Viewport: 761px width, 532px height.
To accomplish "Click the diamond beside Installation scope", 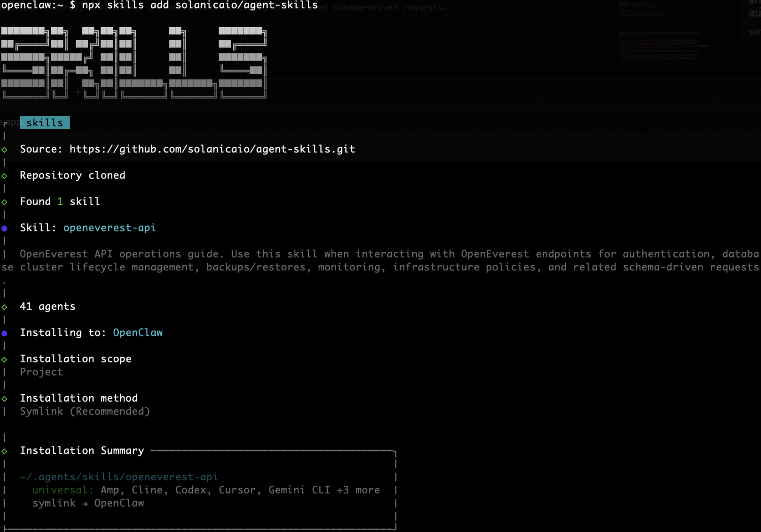I will [5, 359].
